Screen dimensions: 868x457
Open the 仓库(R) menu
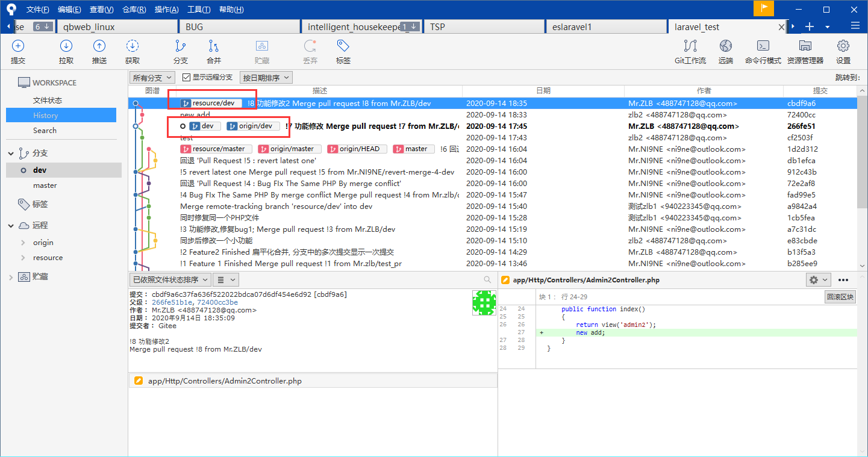134,10
